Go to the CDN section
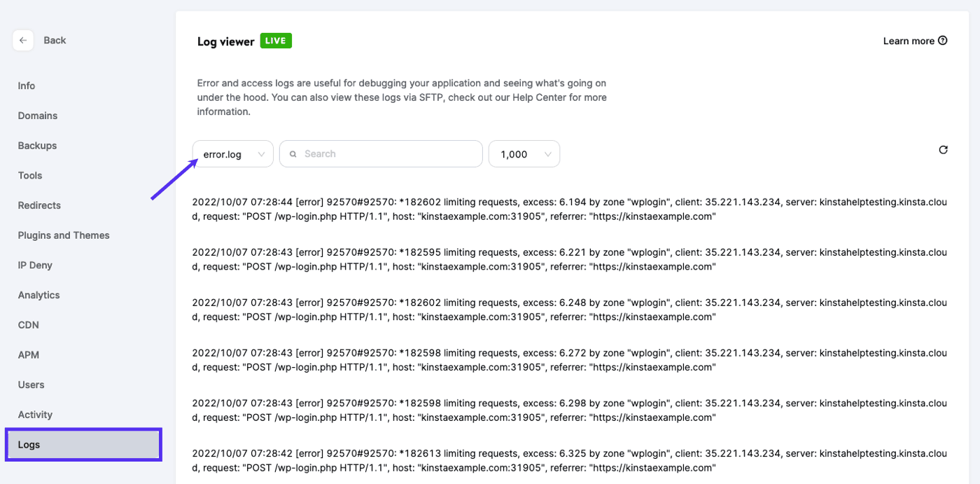980x484 pixels. 28,324
